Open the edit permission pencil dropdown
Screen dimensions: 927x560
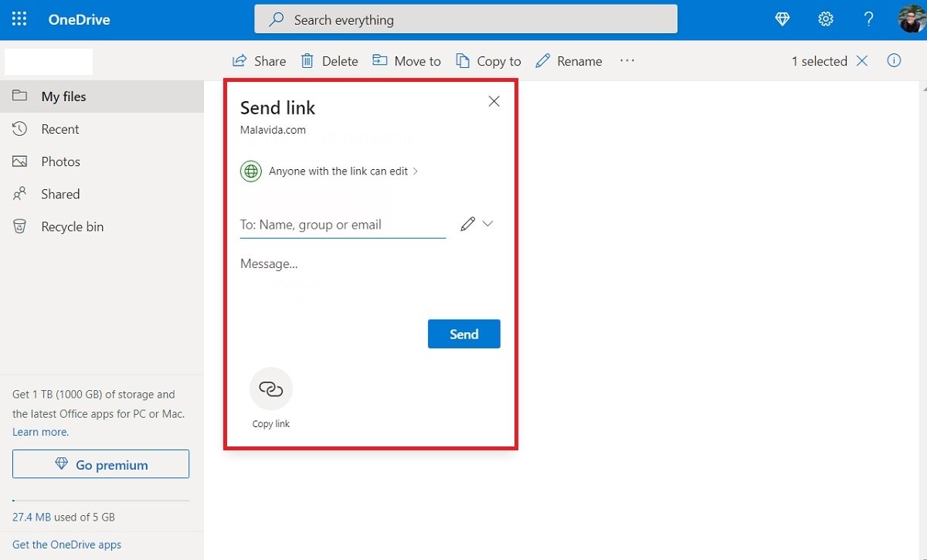tap(477, 224)
